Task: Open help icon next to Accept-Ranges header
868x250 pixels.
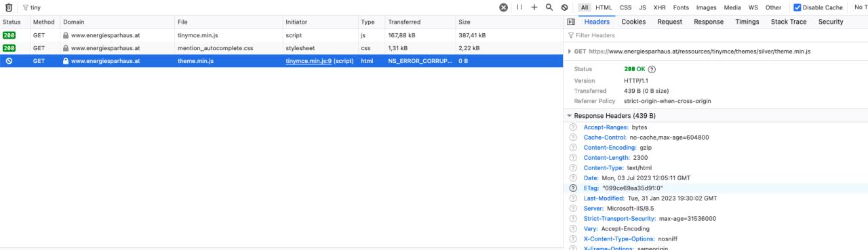Action: [573, 127]
